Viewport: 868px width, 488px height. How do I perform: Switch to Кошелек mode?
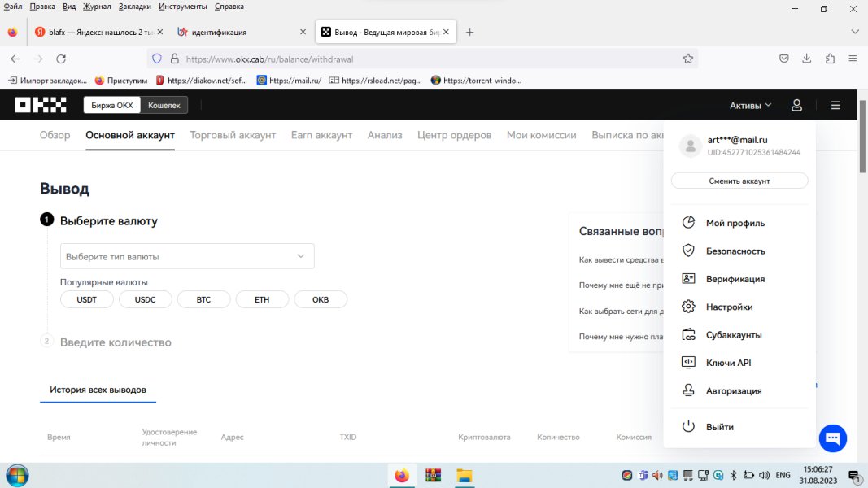pyautogui.click(x=164, y=105)
